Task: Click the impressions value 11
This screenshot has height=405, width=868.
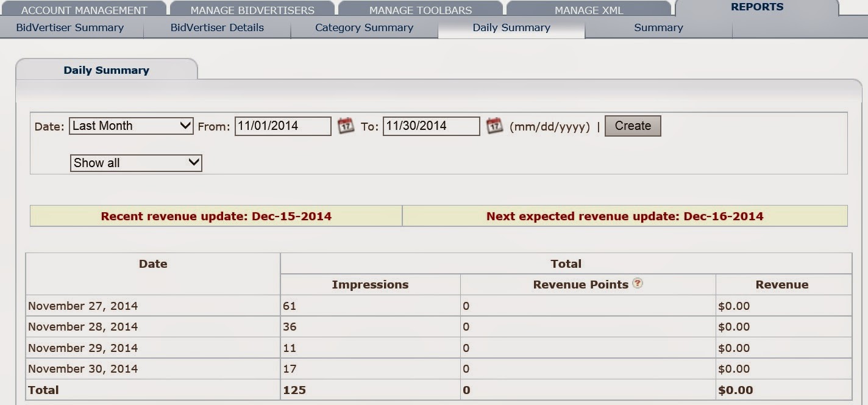Action: (x=290, y=348)
